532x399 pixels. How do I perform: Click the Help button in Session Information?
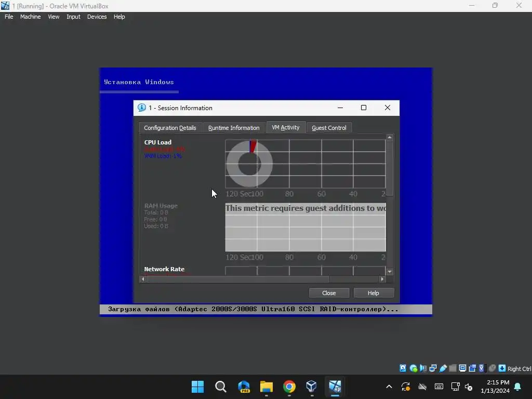[x=373, y=293]
